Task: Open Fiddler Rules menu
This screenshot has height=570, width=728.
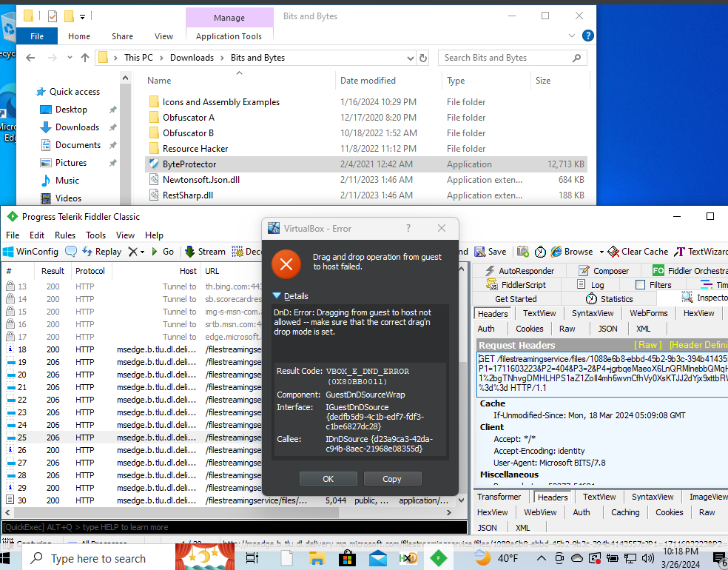Action: click(x=65, y=235)
